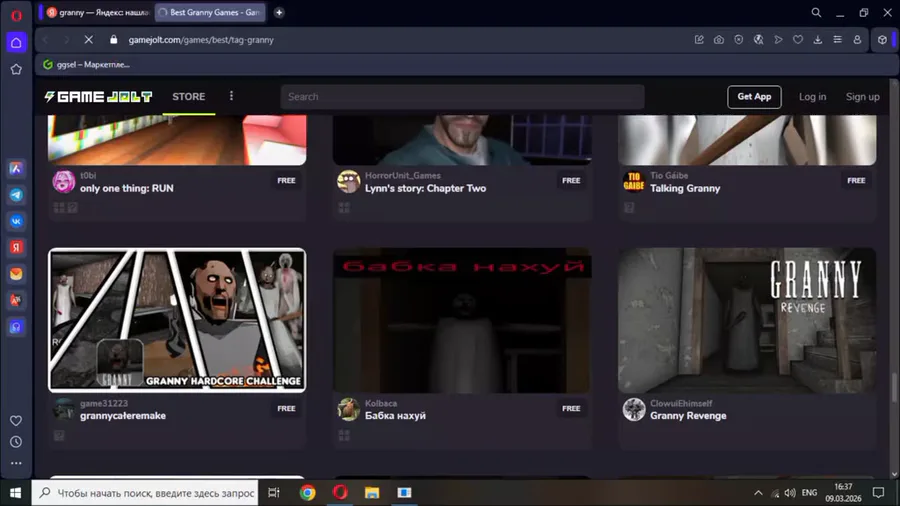
Task: Go to Opera start page home icon
Action: click(16, 42)
